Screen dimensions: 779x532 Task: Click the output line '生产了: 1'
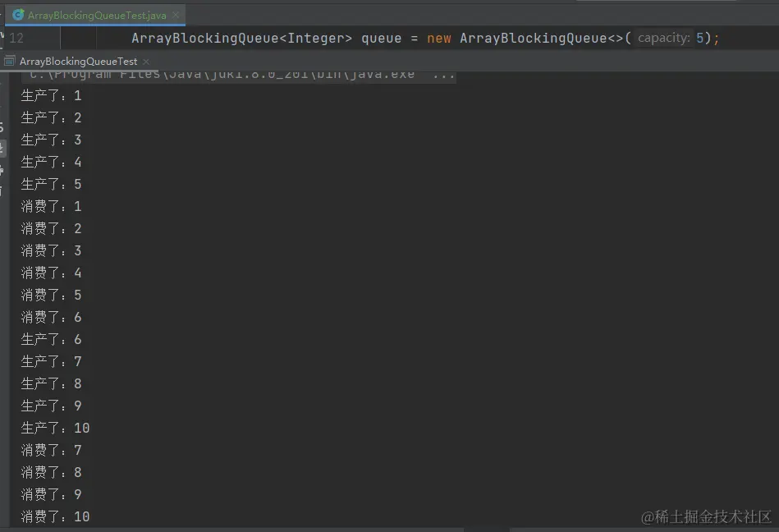tap(51, 95)
